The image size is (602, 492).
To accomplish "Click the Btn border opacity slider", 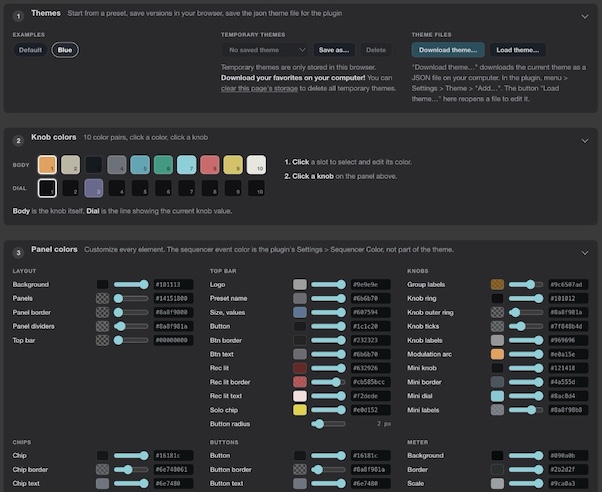I will [328, 340].
